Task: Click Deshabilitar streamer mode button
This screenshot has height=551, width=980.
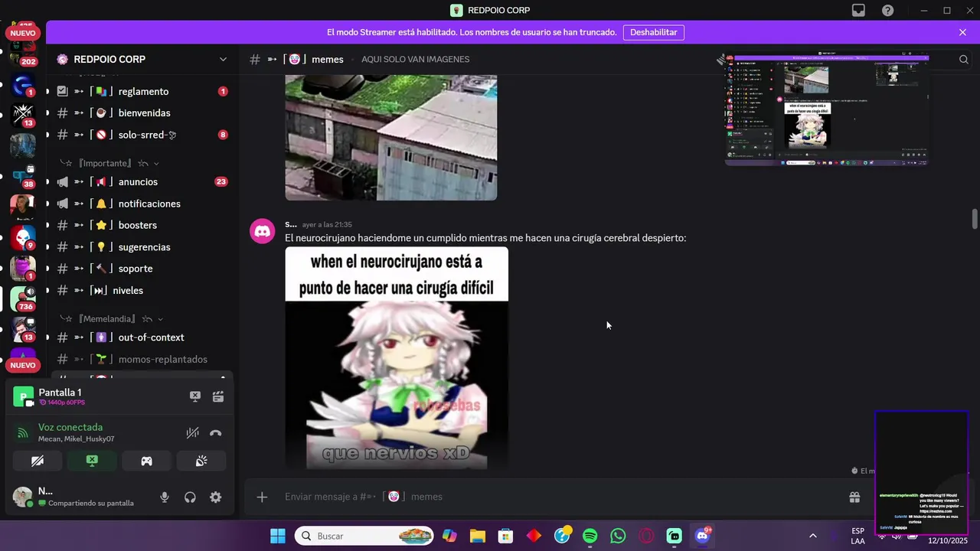Action: pos(653,32)
